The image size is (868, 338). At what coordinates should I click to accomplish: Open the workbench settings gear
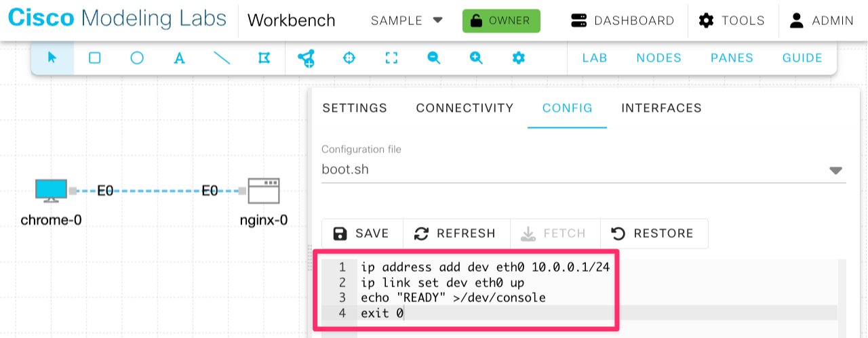pyautogui.click(x=519, y=58)
